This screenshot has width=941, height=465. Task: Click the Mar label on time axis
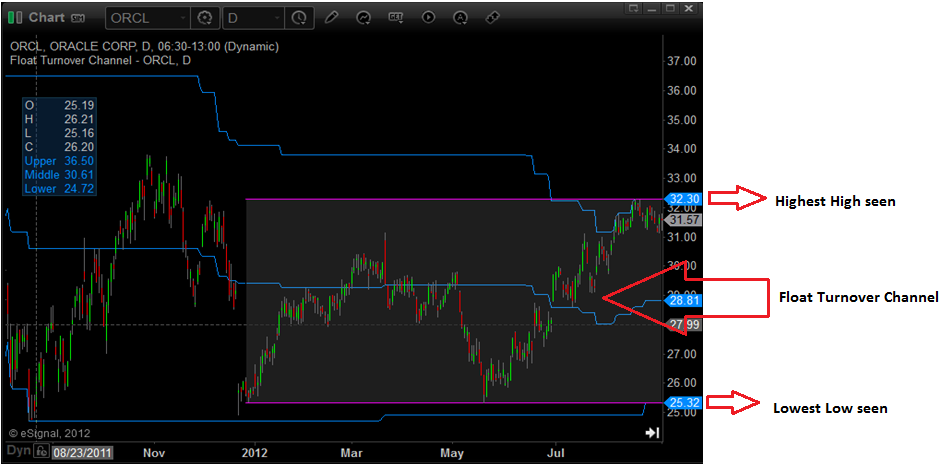coord(352,451)
